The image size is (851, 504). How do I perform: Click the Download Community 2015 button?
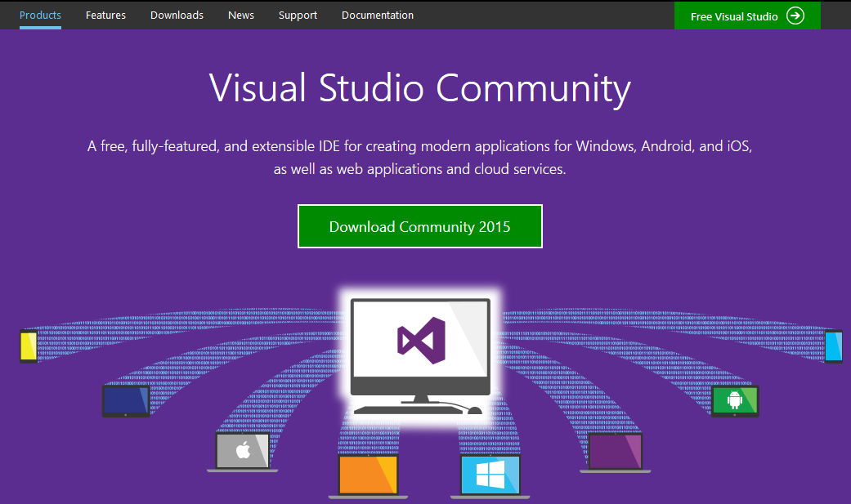click(x=420, y=226)
